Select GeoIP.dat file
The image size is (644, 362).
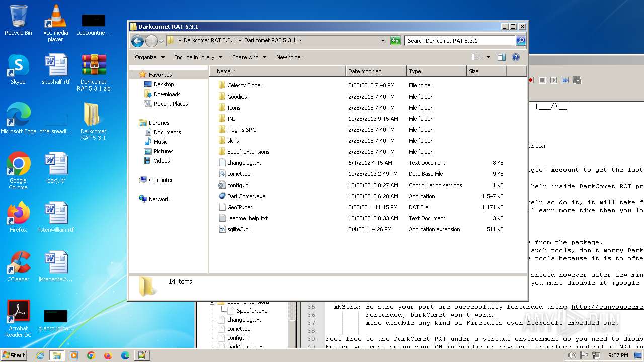[239, 207]
